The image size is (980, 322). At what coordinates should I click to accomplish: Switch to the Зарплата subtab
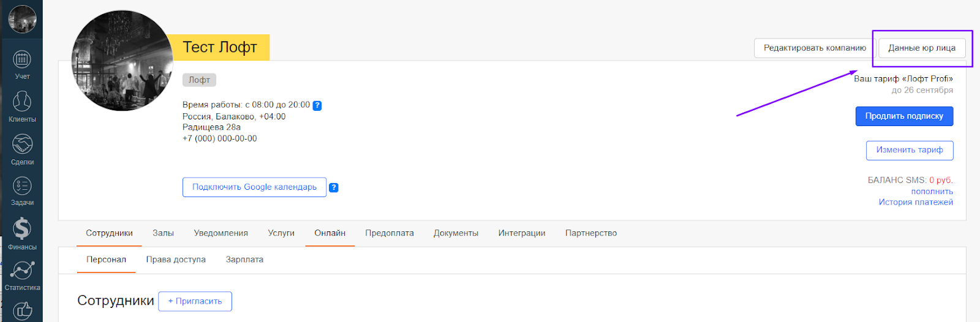tap(244, 260)
